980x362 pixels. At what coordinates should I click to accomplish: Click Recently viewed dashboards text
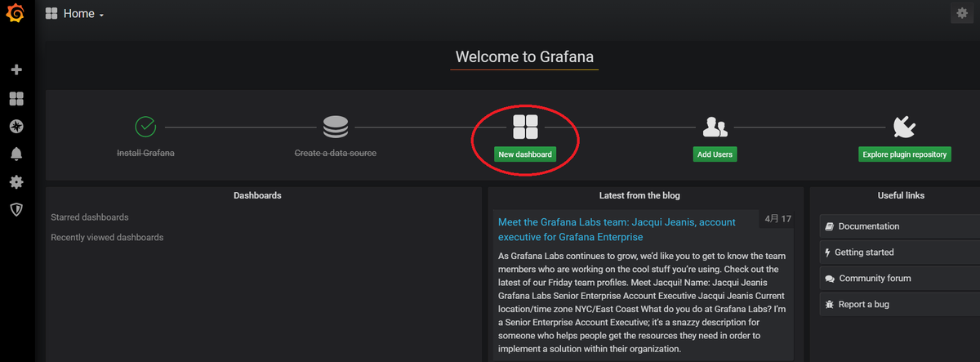[x=107, y=238]
